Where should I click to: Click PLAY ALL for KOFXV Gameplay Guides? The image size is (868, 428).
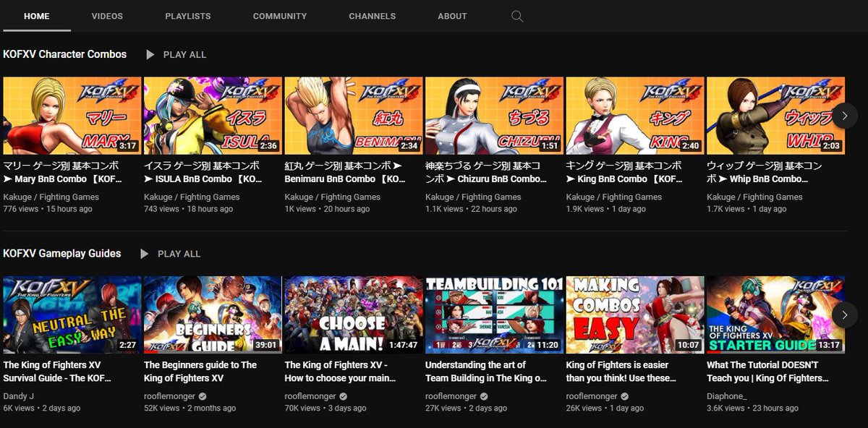[x=179, y=254]
